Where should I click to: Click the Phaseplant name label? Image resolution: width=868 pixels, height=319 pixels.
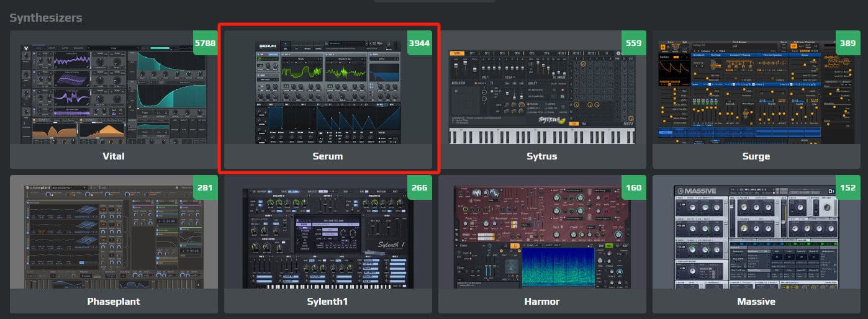(x=114, y=302)
